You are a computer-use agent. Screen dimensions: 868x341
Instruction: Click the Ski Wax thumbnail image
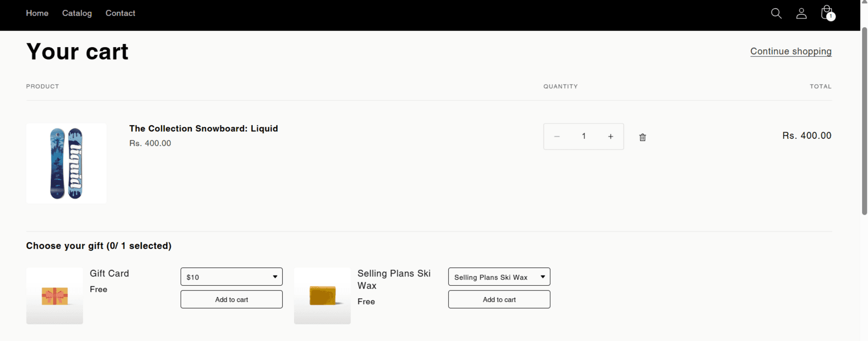point(322,296)
